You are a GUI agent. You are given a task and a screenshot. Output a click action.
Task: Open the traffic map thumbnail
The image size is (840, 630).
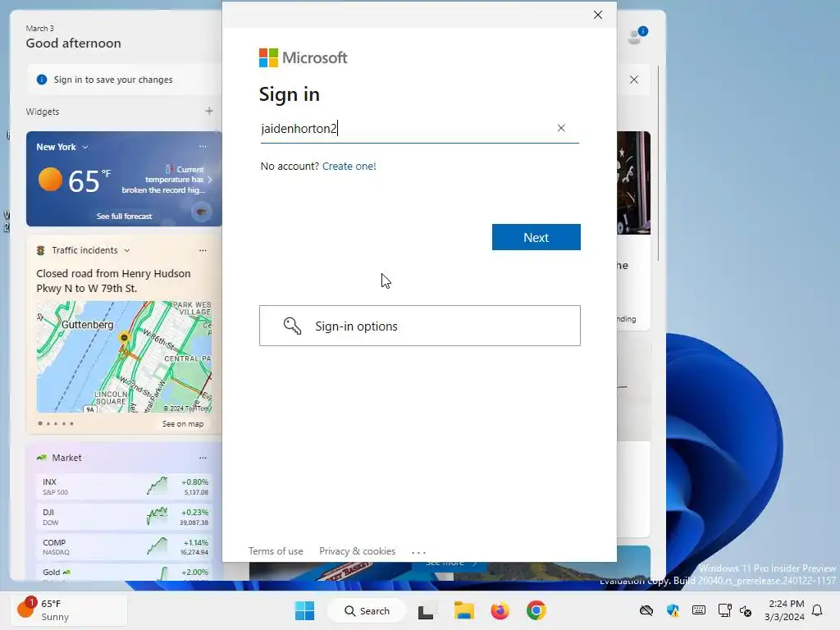click(x=124, y=357)
